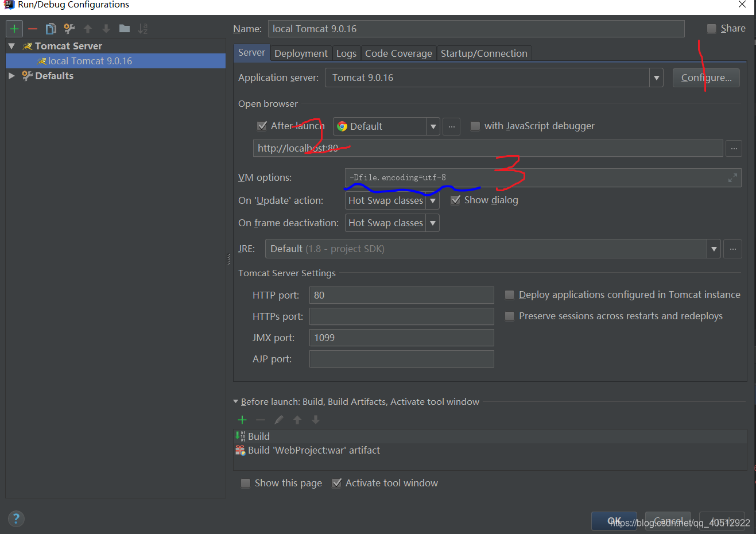The image size is (756, 534).
Task: Enable with JavaScript debugger
Action: pos(475,126)
